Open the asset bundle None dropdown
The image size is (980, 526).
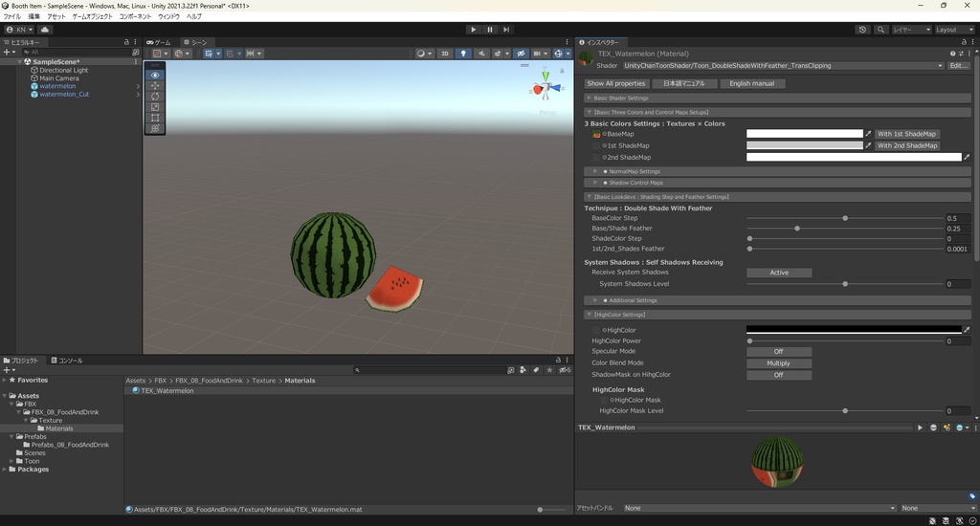pos(760,509)
